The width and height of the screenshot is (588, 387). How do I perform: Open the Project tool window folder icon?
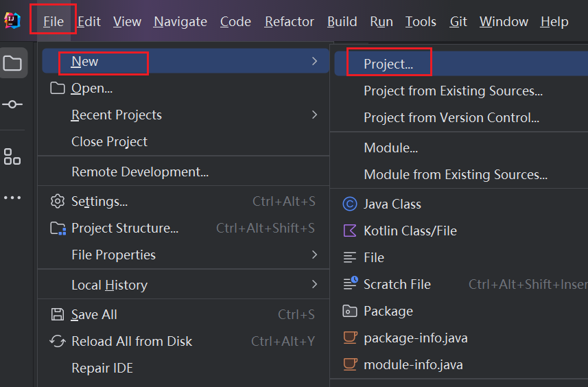(x=12, y=63)
